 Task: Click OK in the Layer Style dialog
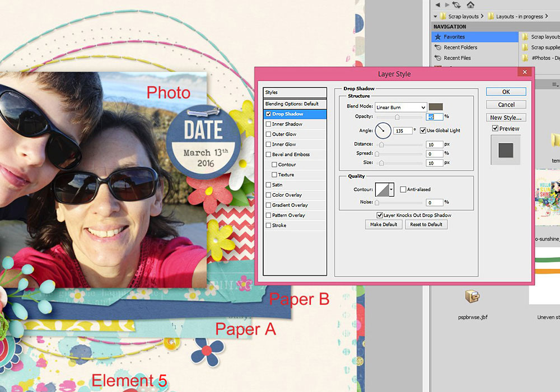click(506, 92)
